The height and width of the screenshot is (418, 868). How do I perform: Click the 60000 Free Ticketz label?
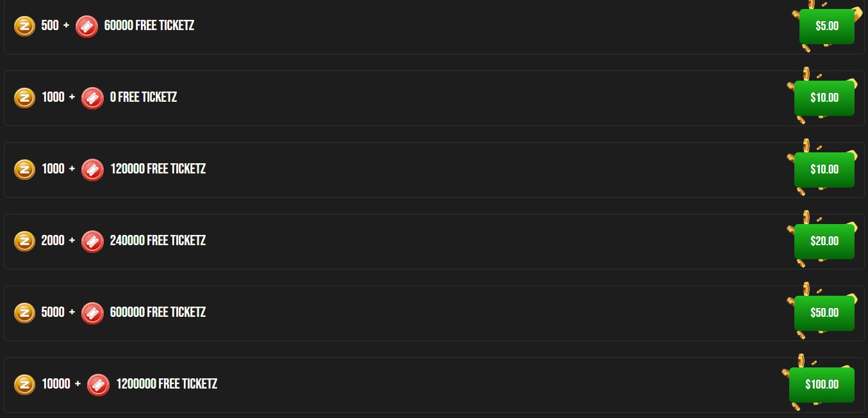149,26
